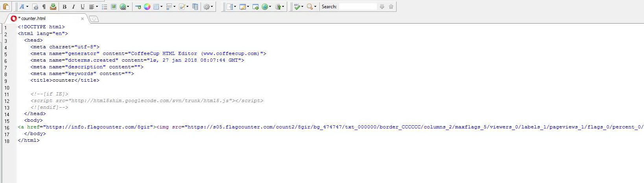Click the <html lang="en"> line

click(43, 34)
